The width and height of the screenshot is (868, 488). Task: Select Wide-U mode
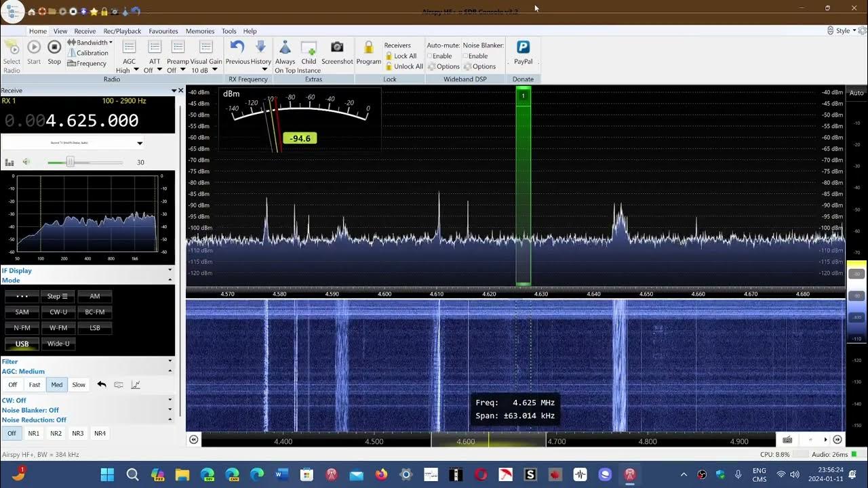click(x=58, y=344)
